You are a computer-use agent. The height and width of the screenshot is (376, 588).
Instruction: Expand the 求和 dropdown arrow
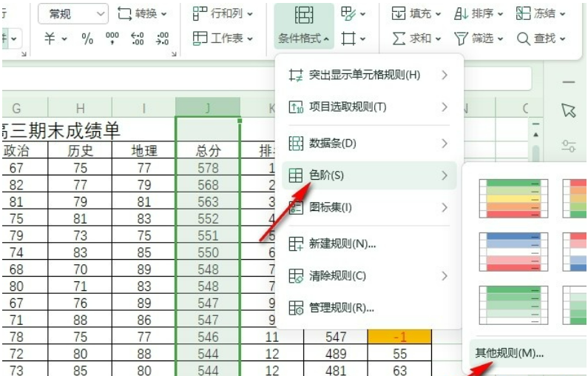click(438, 38)
